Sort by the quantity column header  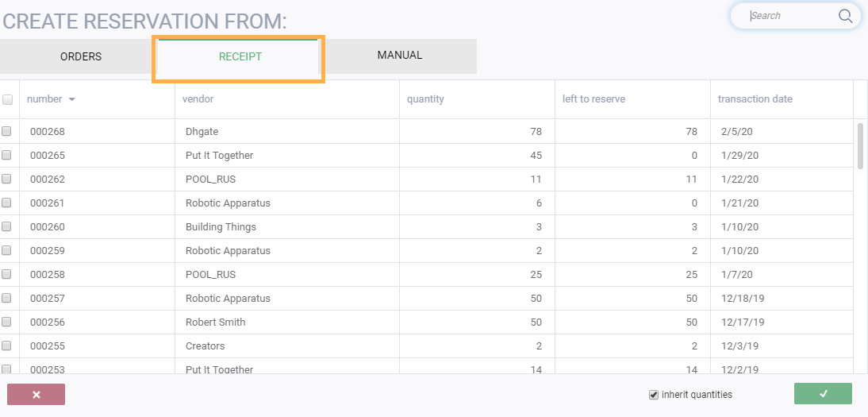[425, 99]
